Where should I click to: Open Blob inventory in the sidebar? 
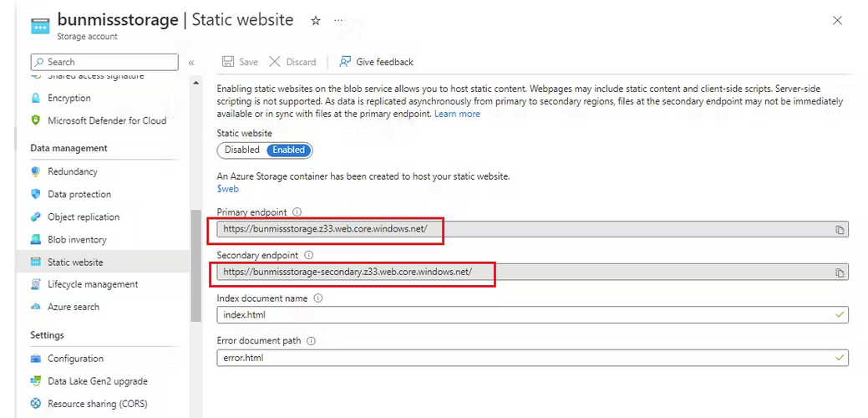pyautogui.click(x=77, y=240)
